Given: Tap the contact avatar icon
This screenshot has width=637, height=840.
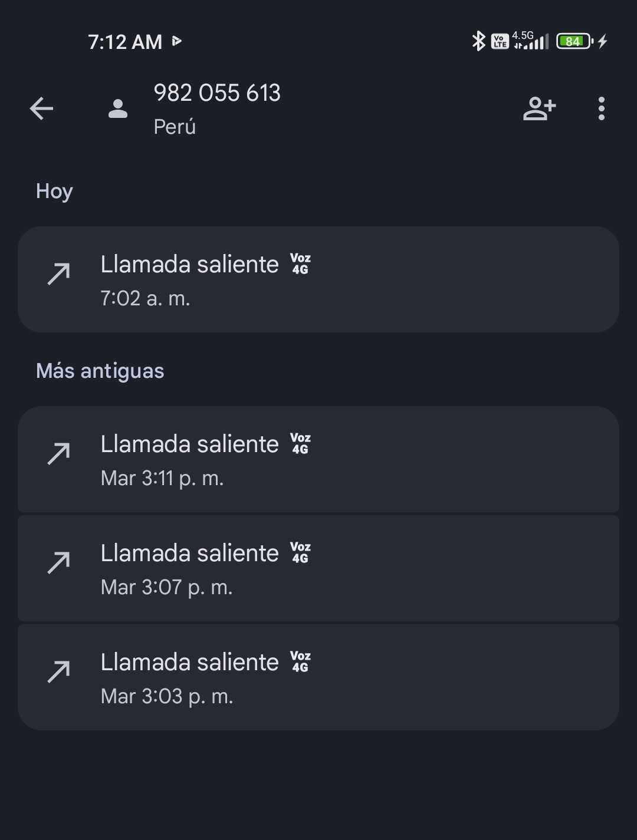Looking at the screenshot, I should pos(118,108).
